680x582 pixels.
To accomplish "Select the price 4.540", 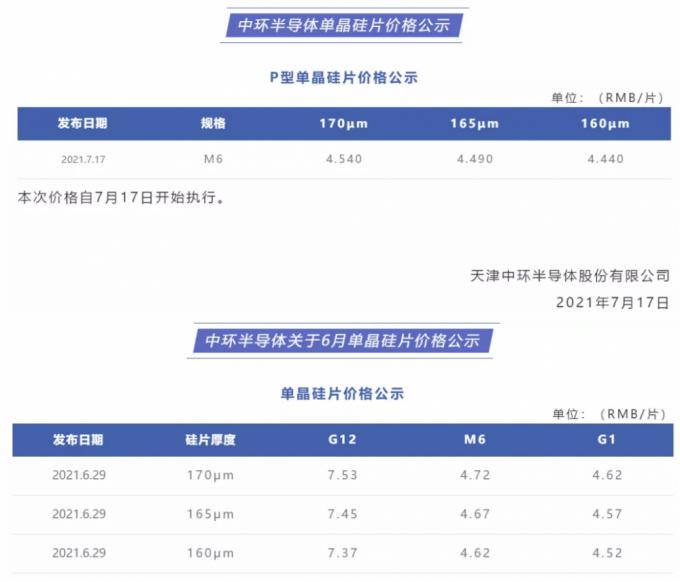I will (344, 159).
